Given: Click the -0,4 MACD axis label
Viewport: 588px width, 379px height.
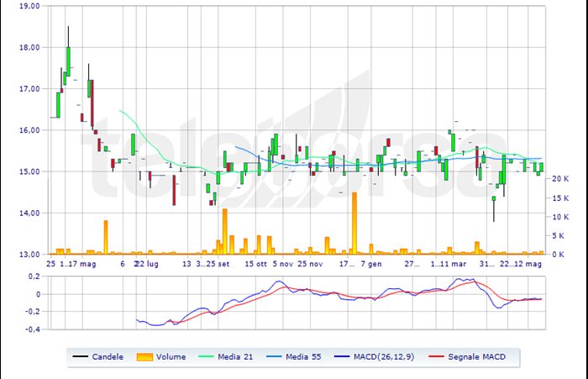Looking at the screenshot, I should [32, 329].
